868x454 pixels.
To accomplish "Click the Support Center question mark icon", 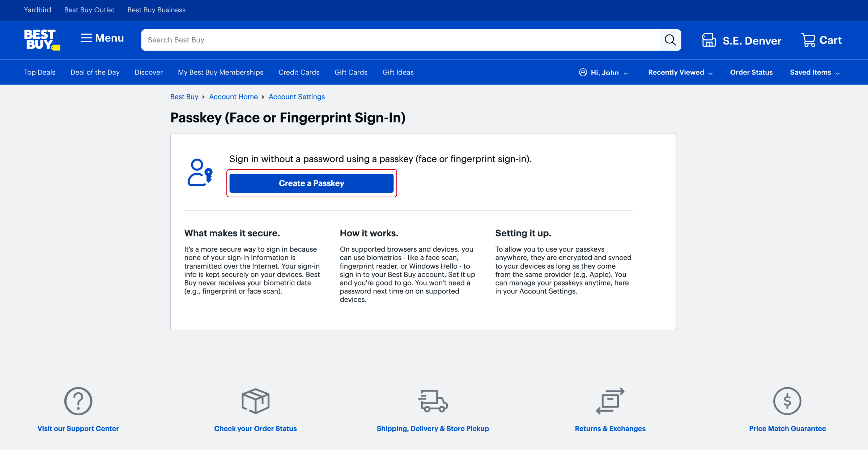I will (78, 401).
